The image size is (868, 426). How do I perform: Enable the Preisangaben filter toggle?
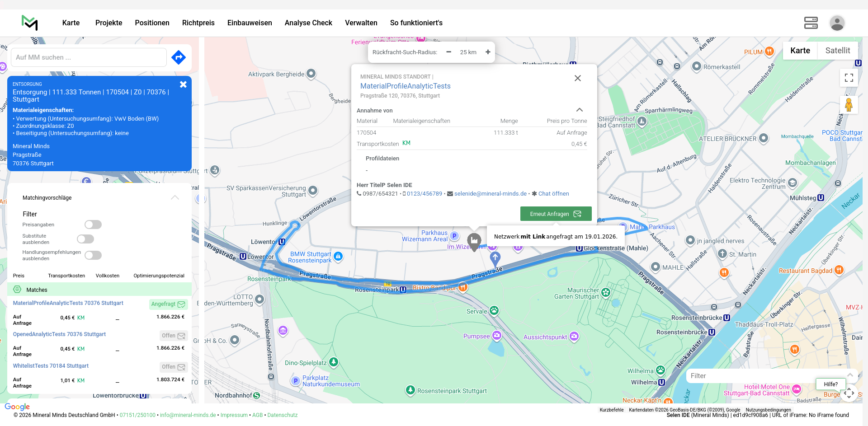(93, 225)
